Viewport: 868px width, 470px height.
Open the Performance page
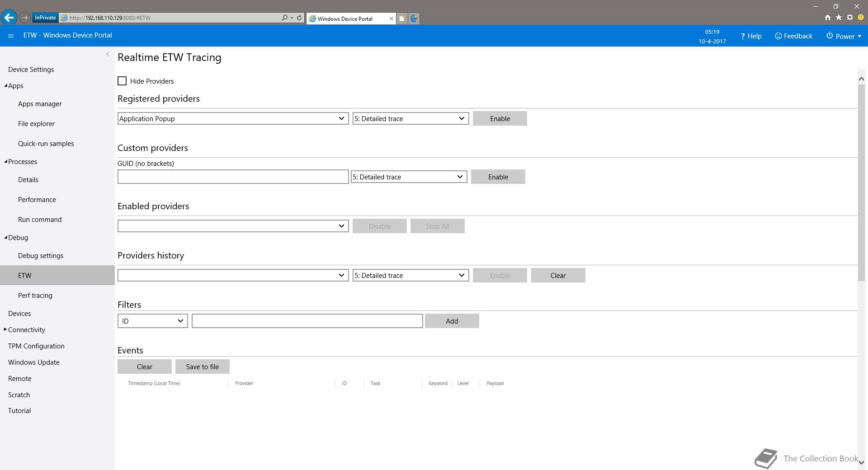[x=37, y=199]
